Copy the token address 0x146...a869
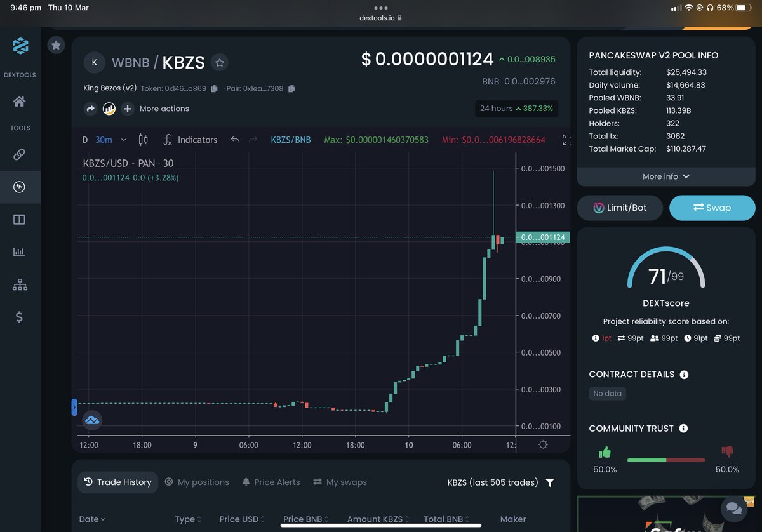Viewport: 762px width, 532px height. (x=215, y=89)
